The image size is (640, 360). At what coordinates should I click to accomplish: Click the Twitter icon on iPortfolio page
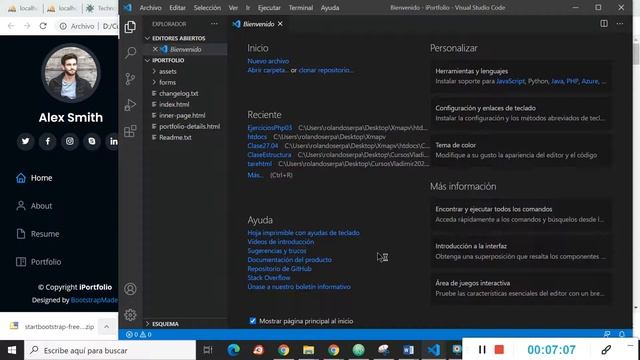pos(25,141)
